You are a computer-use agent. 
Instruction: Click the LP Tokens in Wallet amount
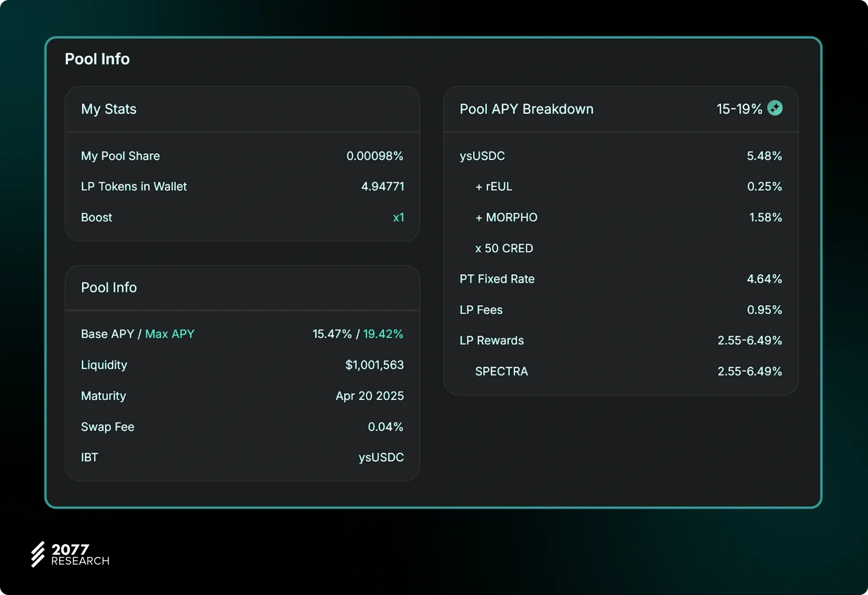point(382,187)
